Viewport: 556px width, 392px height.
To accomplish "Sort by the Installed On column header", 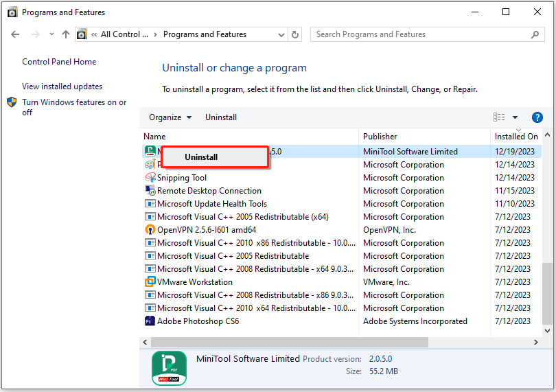I will click(516, 137).
